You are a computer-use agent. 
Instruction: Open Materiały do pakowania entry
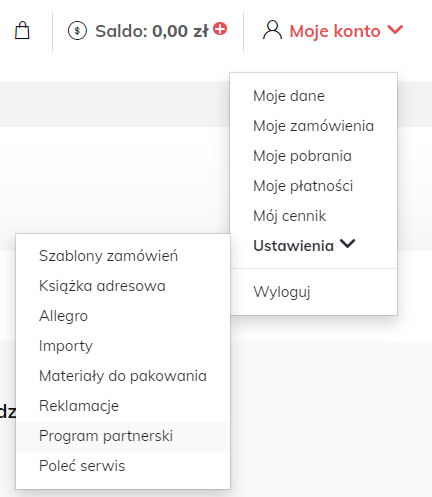pos(123,376)
